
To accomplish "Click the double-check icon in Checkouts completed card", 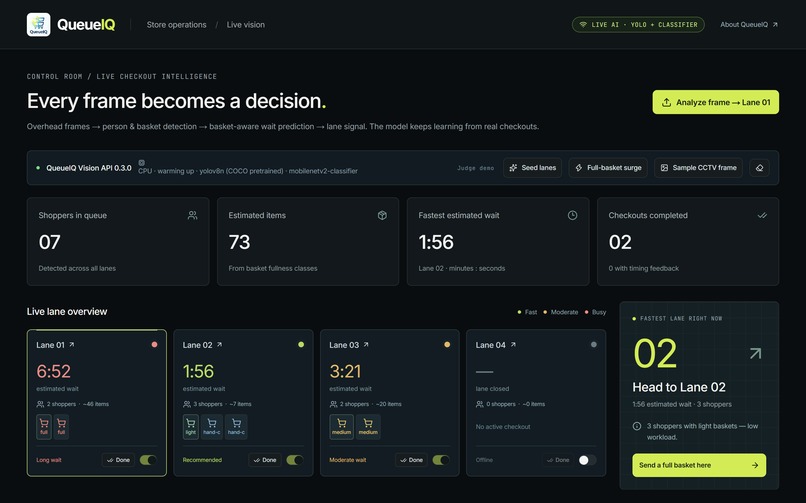I will pos(762,215).
